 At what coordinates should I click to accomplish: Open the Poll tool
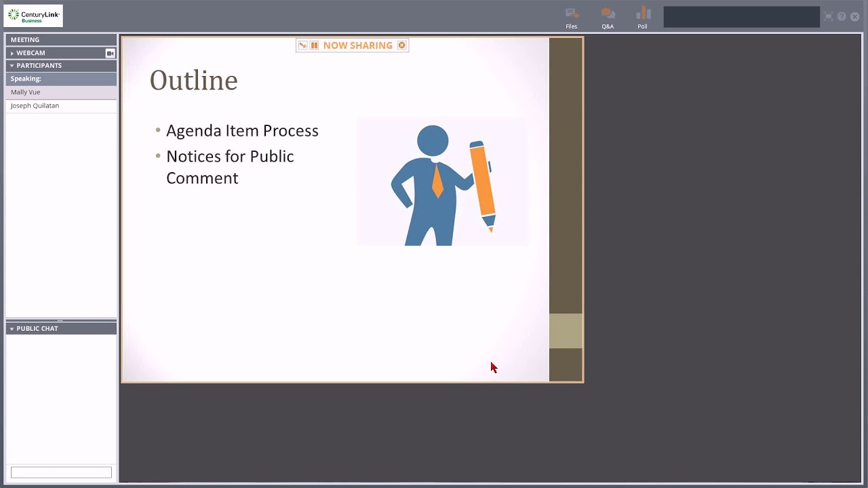pos(643,18)
